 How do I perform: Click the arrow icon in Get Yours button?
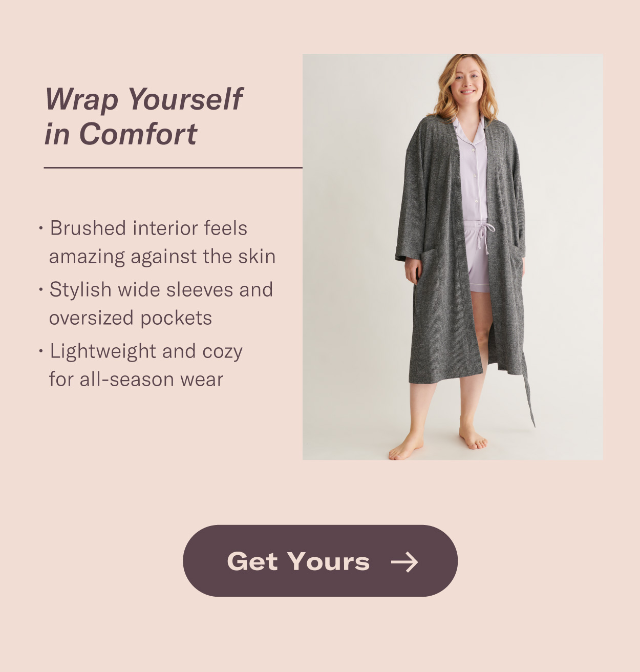tap(404, 562)
